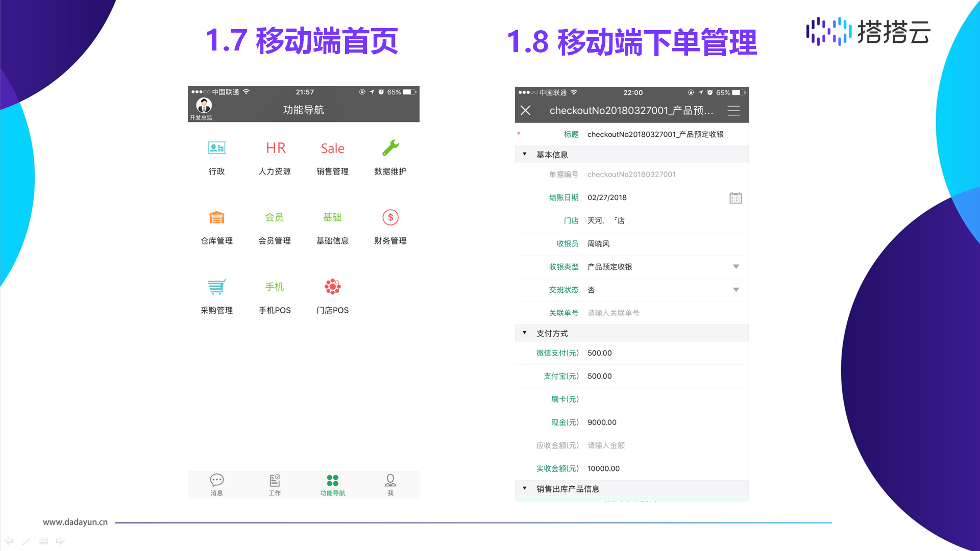
Task: Expand the 销售出库产品信息 section
Action: point(525,489)
